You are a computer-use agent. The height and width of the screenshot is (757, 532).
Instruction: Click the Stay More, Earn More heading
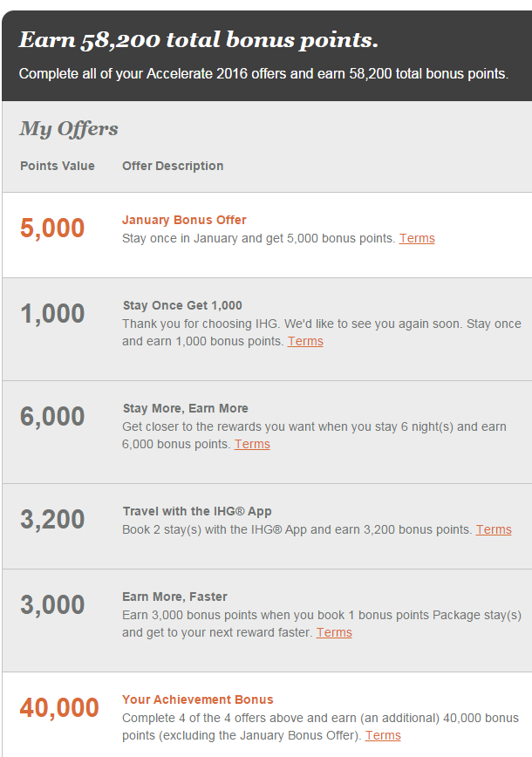186,408
